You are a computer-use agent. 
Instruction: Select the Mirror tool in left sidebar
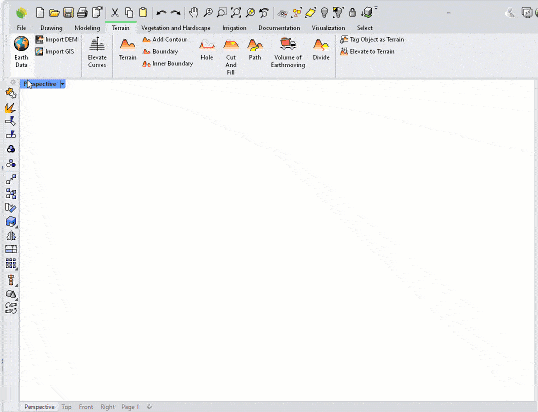pos(11,236)
